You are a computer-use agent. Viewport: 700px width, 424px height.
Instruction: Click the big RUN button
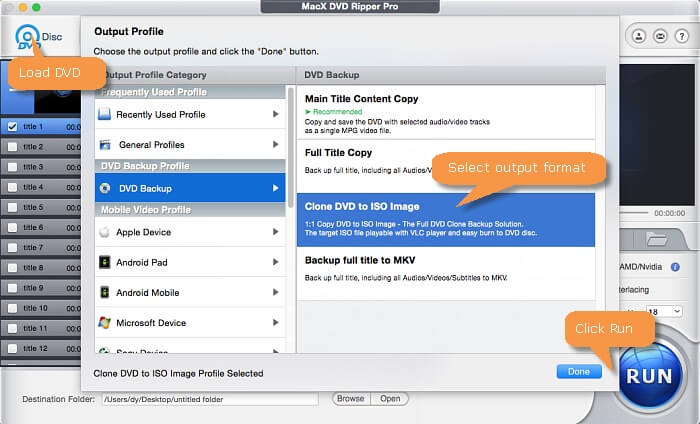650,376
